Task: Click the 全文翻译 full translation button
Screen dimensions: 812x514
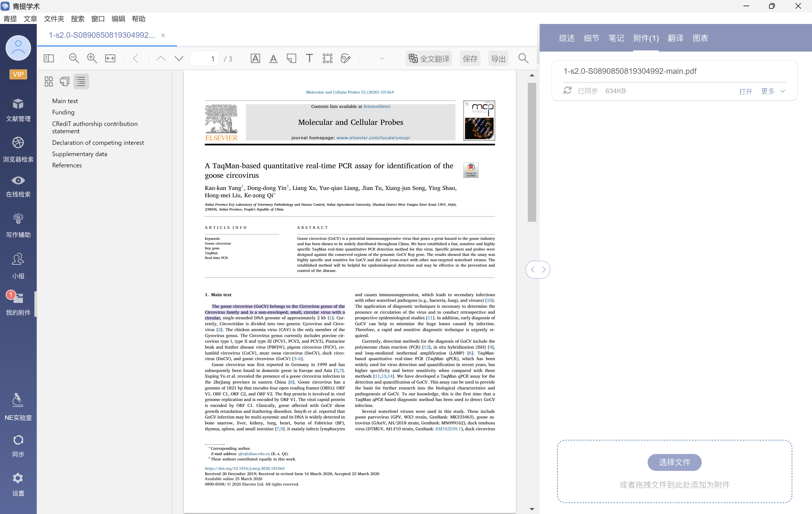Action: 429,59
